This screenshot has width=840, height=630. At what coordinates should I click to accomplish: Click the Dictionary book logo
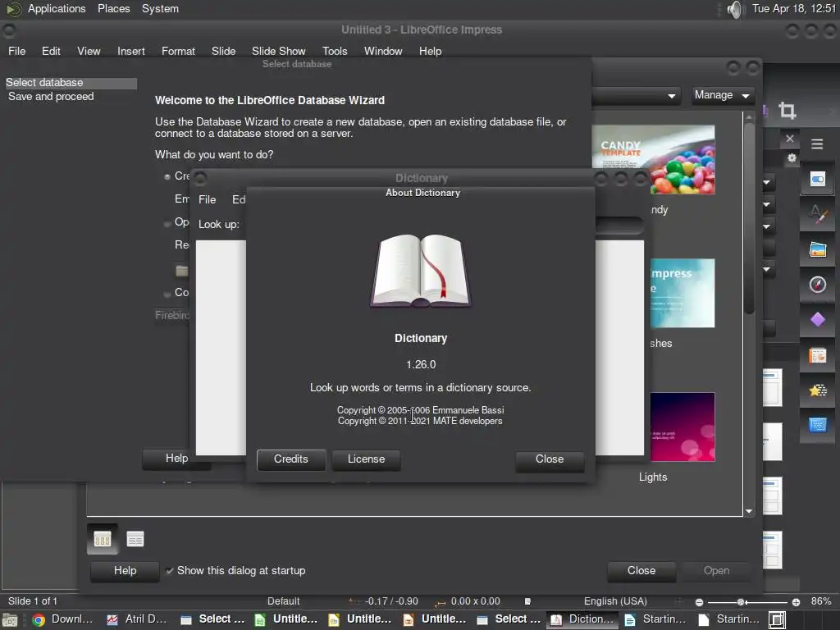pos(421,271)
